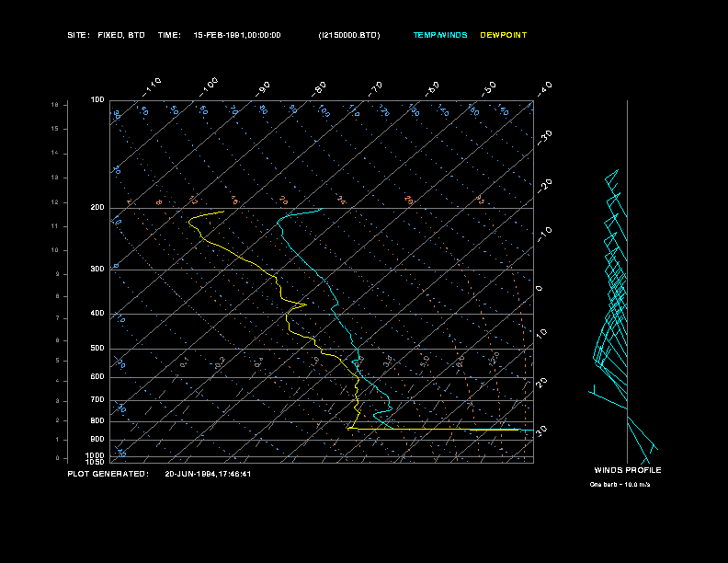Screen dimensions: 728x563
Task: Click the 100 pressure level label
Action: (97, 100)
